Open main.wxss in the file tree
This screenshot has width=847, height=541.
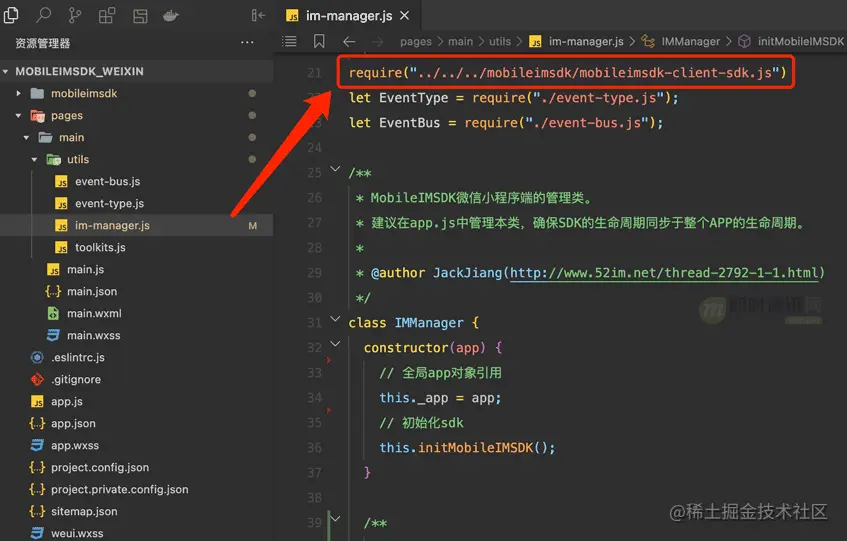[x=93, y=335]
